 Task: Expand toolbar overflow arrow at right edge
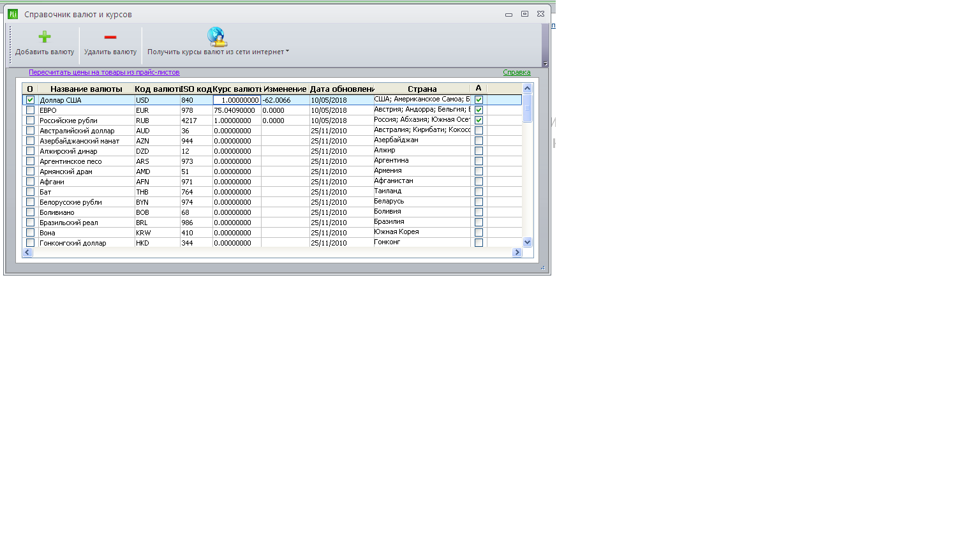[546, 63]
